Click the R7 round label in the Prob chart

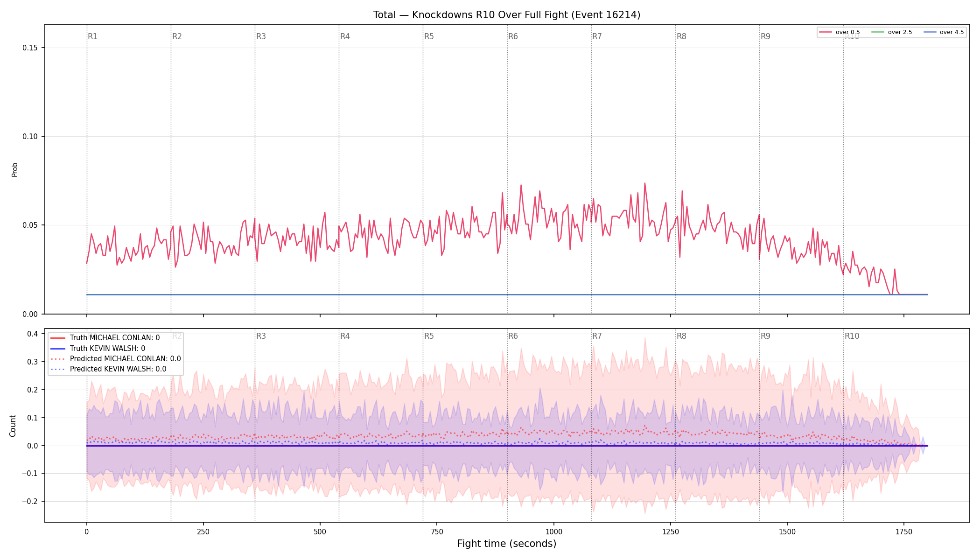coord(597,36)
